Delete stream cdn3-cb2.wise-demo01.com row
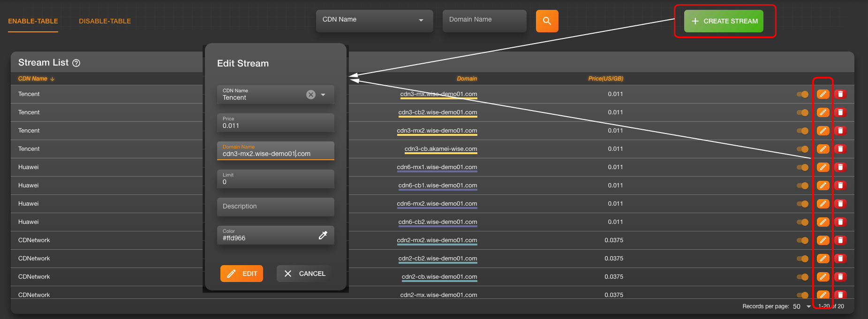The height and width of the screenshot is (319, 868). click(840, 112)
